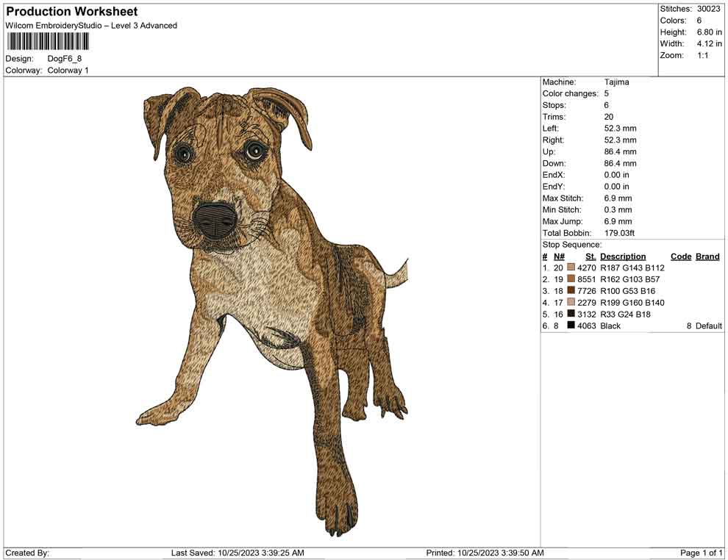Click the 'Created By:' footer label

coord(27,553)
